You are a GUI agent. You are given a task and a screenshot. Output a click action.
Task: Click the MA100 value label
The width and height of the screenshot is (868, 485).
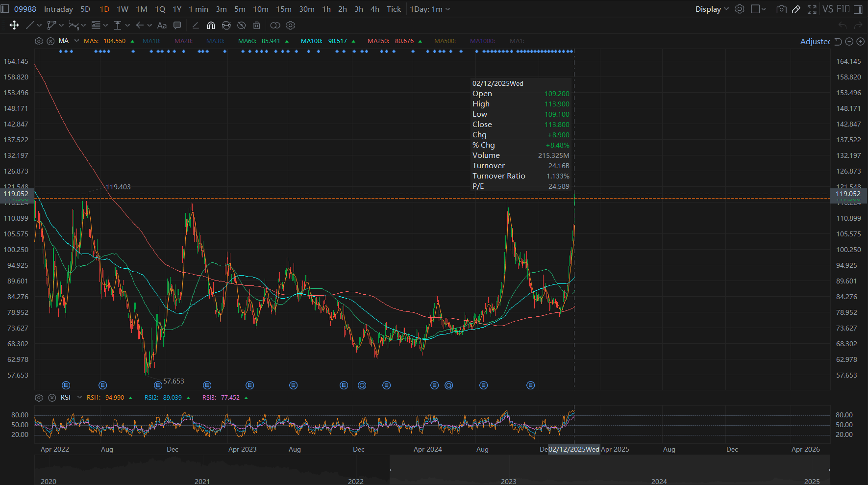(338, 41)
